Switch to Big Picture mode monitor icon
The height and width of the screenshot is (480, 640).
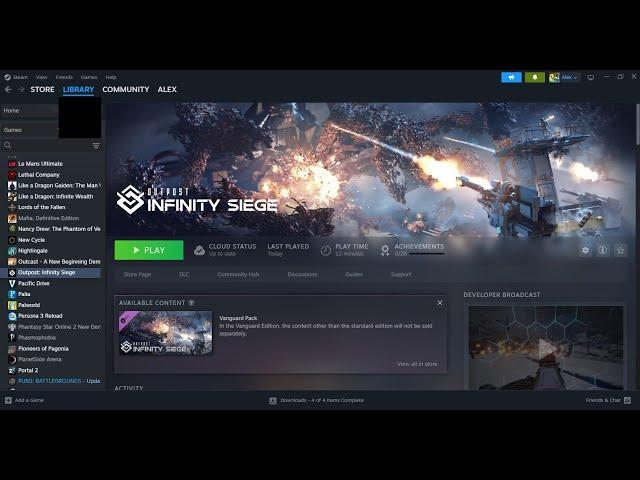coord(591,77)
